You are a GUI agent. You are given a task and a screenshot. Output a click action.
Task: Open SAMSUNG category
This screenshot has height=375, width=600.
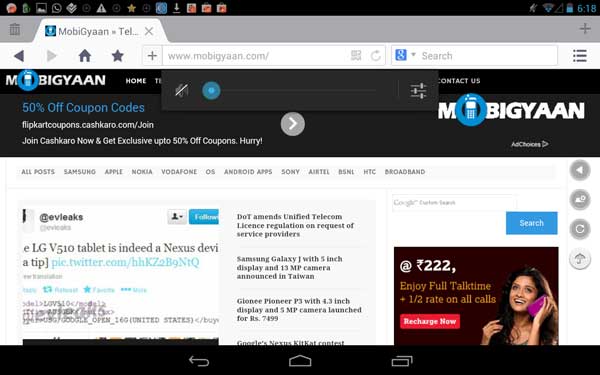click(80, 172)
